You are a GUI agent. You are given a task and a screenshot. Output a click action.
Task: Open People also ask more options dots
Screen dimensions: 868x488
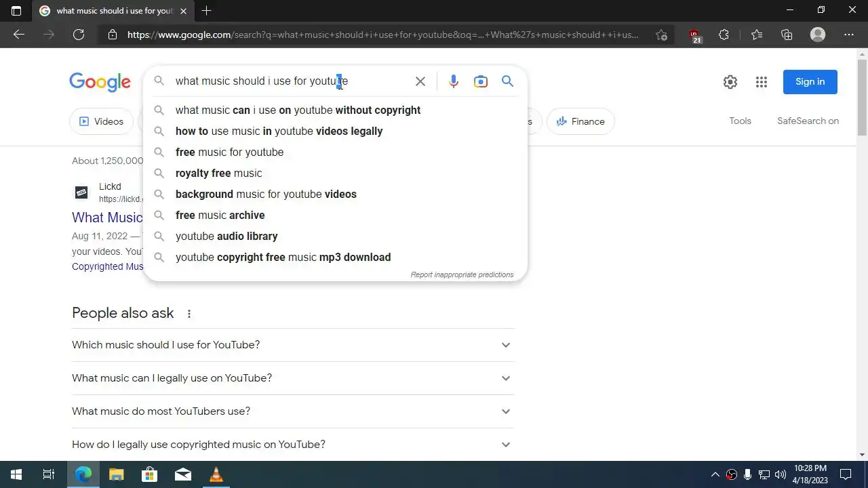[189, 314]
